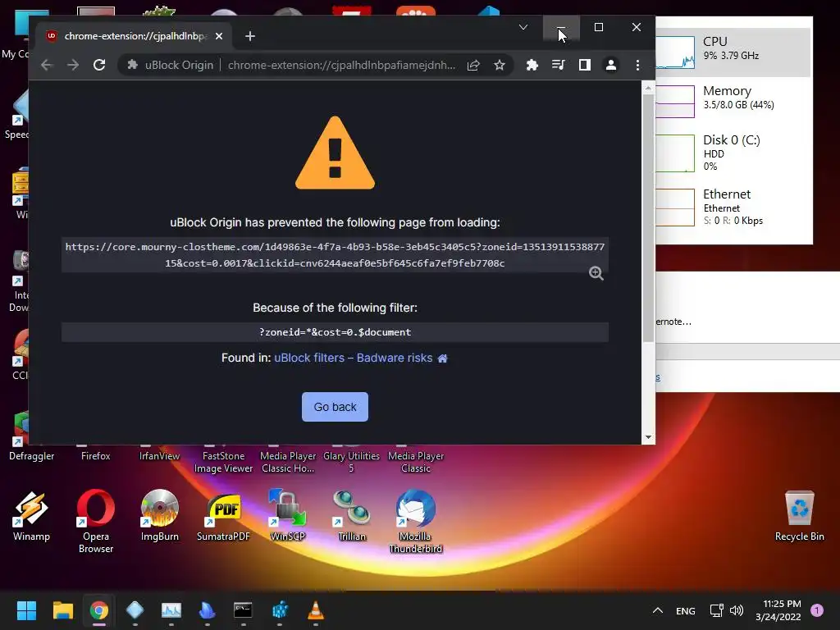
Task: Select Memory in Task Manager panel
Action: pyautogui.click(x=733, y=101)
